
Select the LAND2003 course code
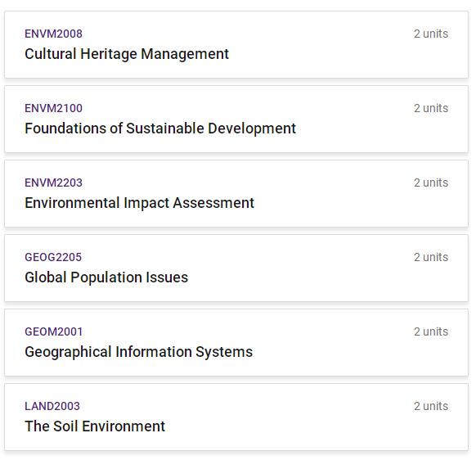52,406
